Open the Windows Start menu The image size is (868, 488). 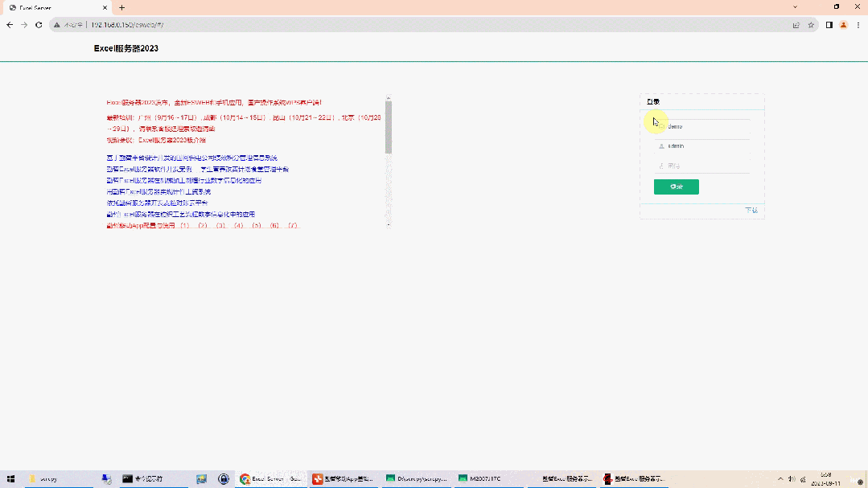10,479
